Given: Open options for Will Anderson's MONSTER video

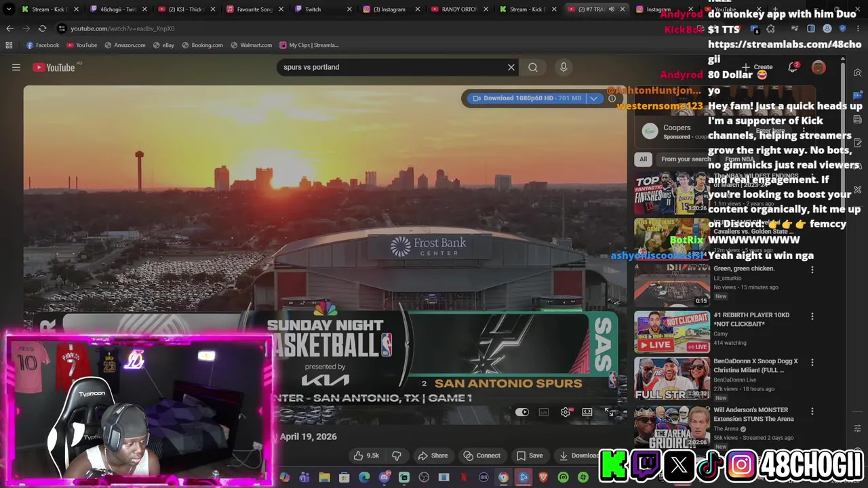Looking at the screenshot, I should (812, 411).
